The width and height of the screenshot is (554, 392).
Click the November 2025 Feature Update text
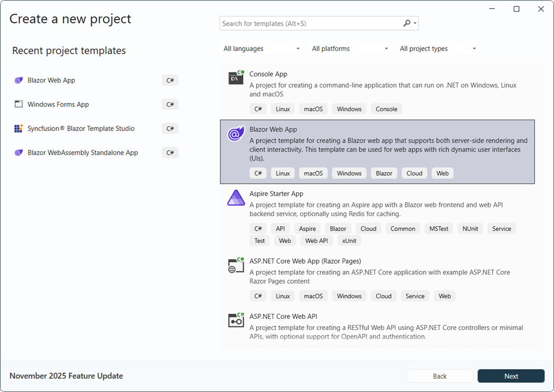(66, 376)
